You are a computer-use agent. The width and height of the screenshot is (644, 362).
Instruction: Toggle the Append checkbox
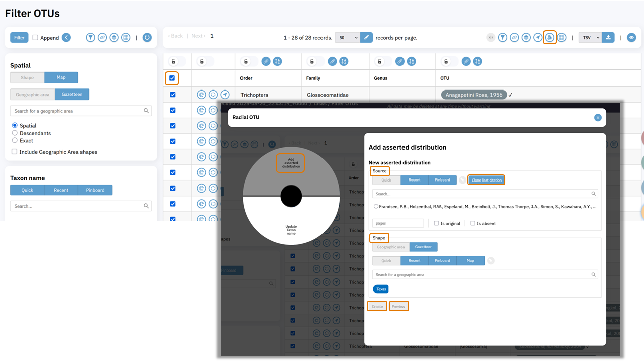coord(35,37)
